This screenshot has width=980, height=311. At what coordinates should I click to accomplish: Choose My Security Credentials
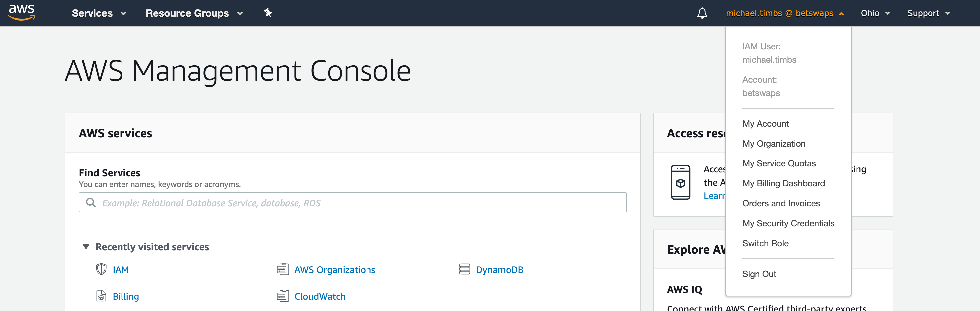[788, 223]
